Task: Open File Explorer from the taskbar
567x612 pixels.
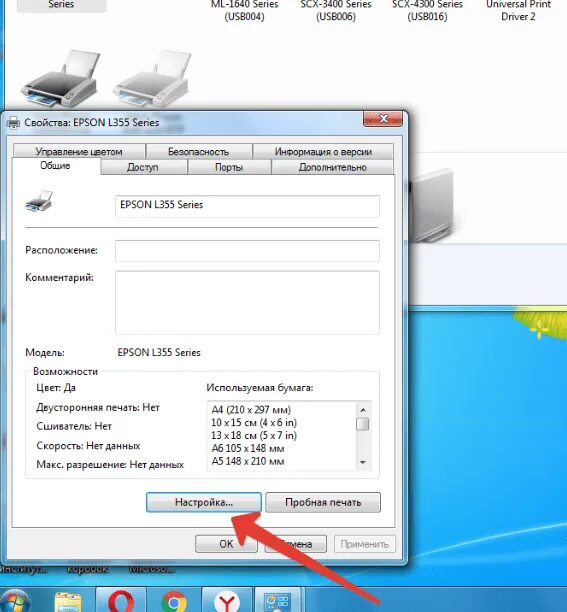Action: [x=68, y=601]
